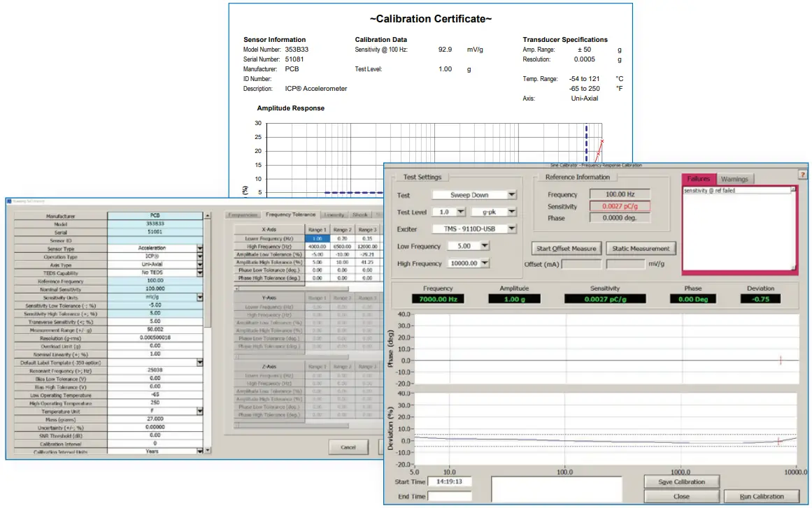This screenshot has height=508, width=812.
Task: Open the Axis Type dropdown set to Uni-Axial
Action: (x=199, y=264)
